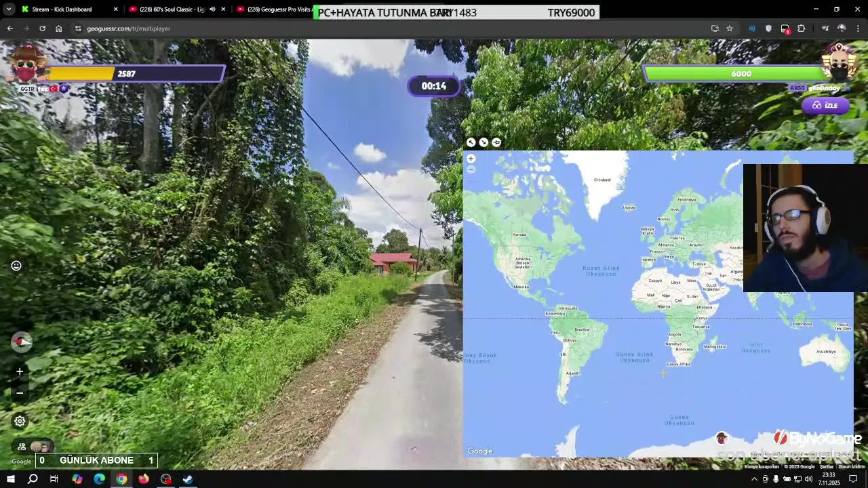Viewport: 868px width, 488px height.
Task: Click the GÜNLÜK ABONE counter overlay
Action: click(x=96, y=460)
